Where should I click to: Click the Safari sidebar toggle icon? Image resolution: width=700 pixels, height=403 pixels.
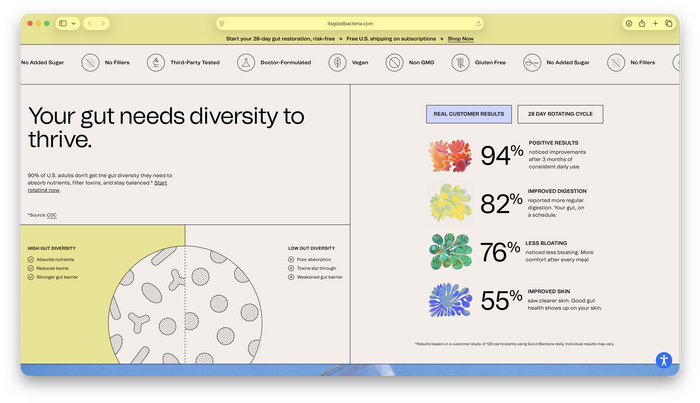[x=63, y=24]
